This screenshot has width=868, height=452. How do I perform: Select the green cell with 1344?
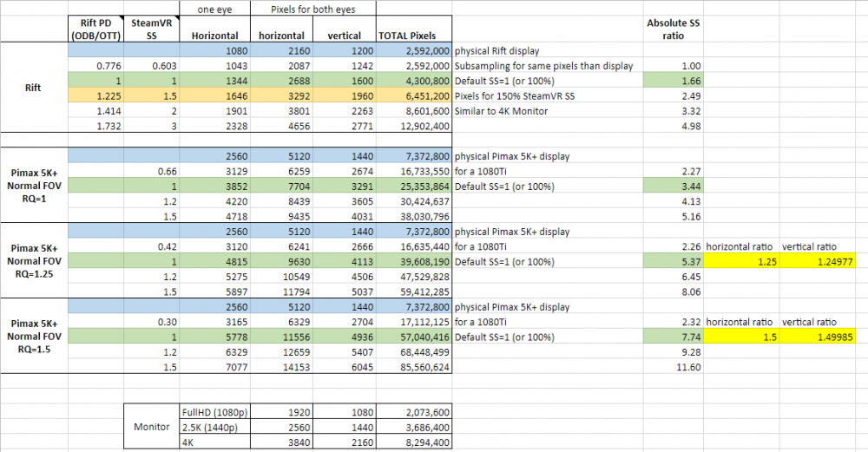tap(214, 81)
